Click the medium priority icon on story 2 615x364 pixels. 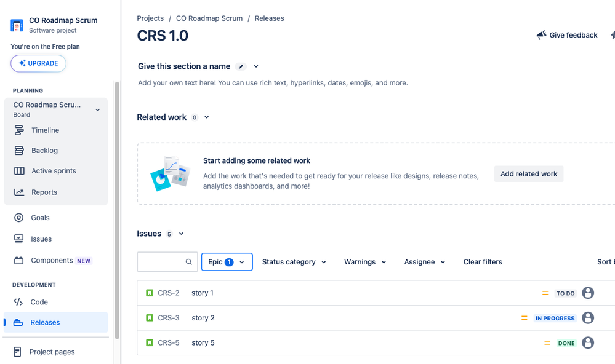coord(525,318)
